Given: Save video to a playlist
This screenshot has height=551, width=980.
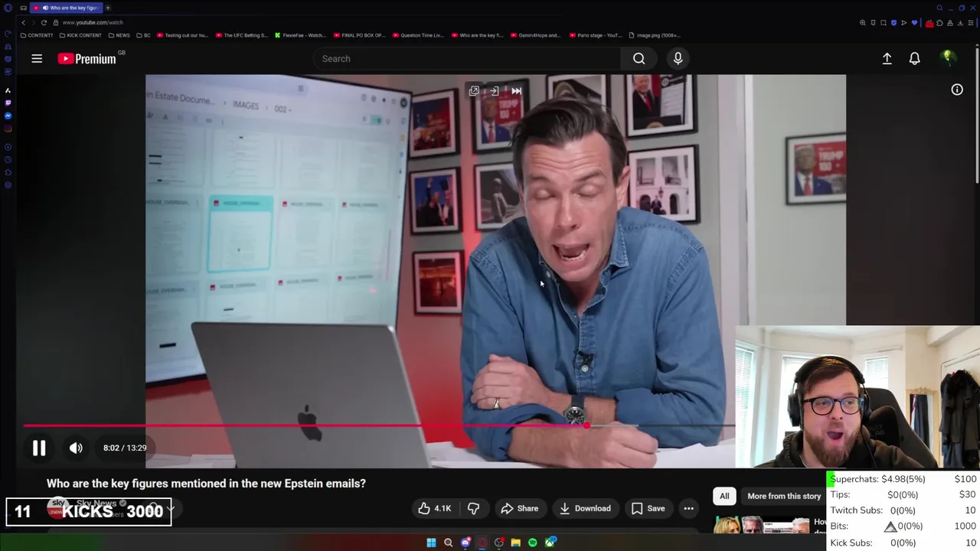Looking at the screenshot, I should 648,508.
